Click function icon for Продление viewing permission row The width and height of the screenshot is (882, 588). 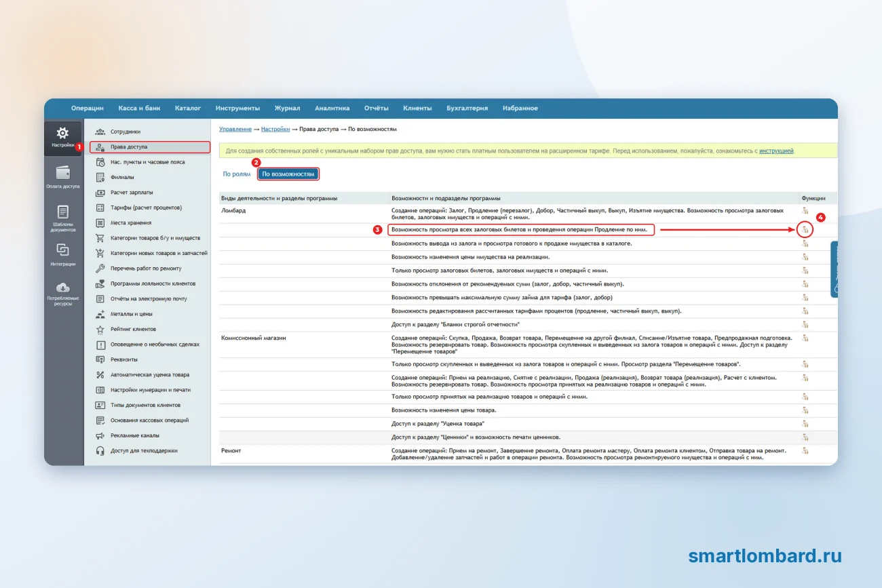[x=805, y=230]
